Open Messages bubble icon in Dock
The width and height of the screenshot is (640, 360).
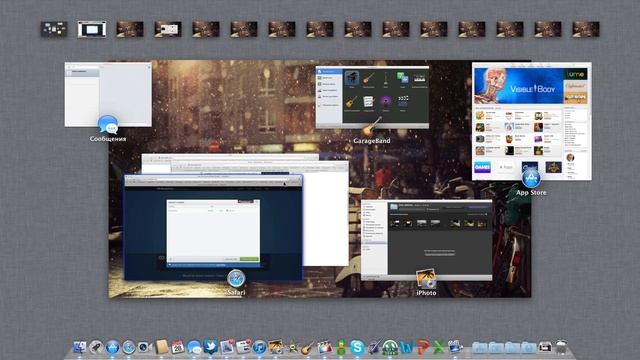(x=194, y=347)
